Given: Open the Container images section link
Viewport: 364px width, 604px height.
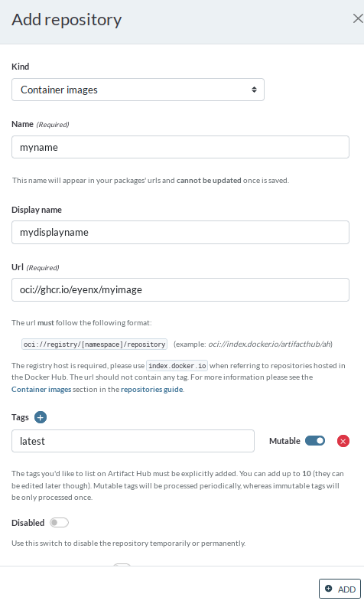Looking at the screenshot, I should 41,389.
